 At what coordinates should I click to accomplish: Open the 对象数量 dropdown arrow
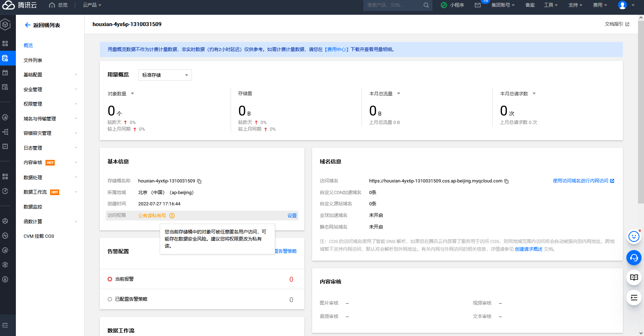133,94
